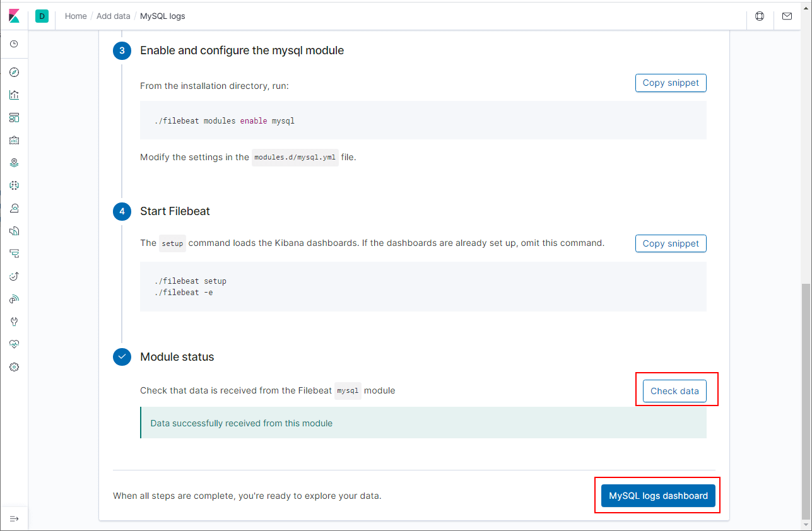
Task: Go to Add data breadcrumb
Action: (114, 16)
